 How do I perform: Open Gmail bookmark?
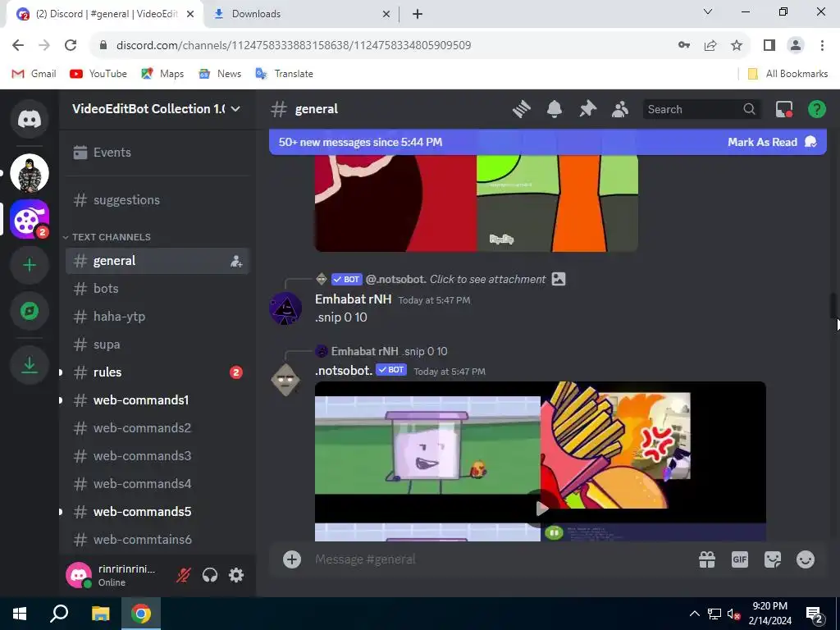click(34, 74)
